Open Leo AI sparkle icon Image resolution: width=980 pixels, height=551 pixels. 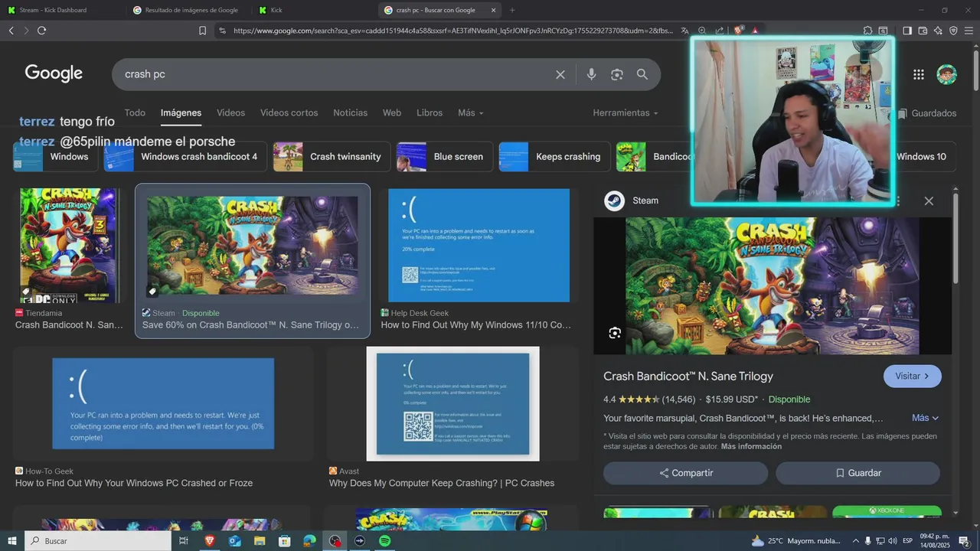pyautogui.click(x=938, y=31)
